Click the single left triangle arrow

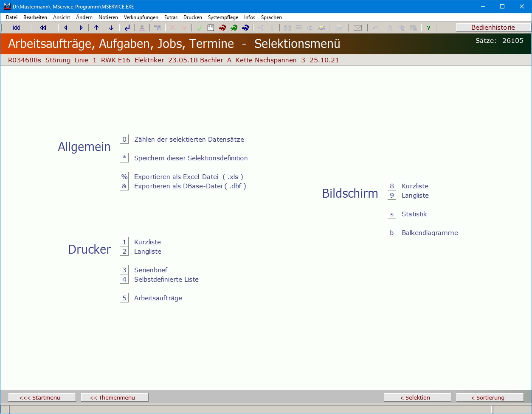pyautogui.click(x=66, y=28)
